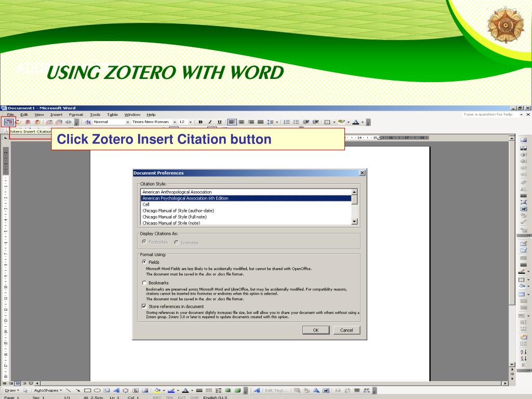Viewport: 532px width, 399px height.
Task: Select the Arrow drawing tool
Action: coord(78,390)
